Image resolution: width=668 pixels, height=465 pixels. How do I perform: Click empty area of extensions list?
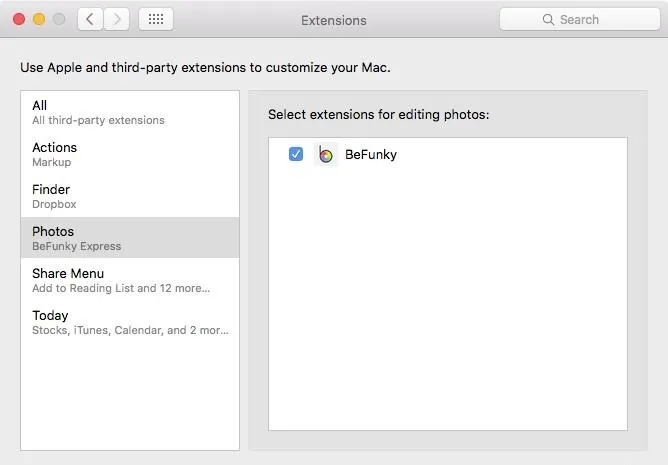coord(447,298)
